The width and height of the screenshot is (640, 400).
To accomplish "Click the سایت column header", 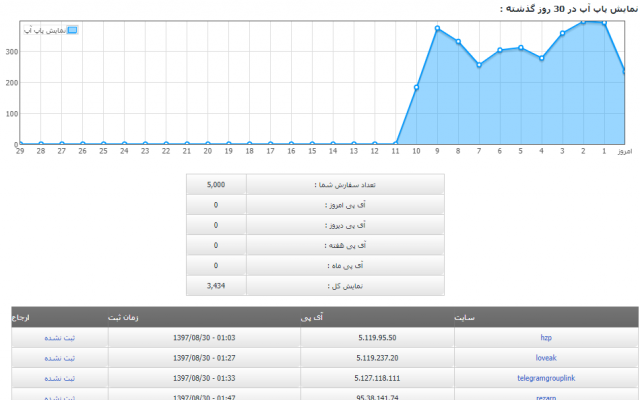I will (x=464, y=318).
